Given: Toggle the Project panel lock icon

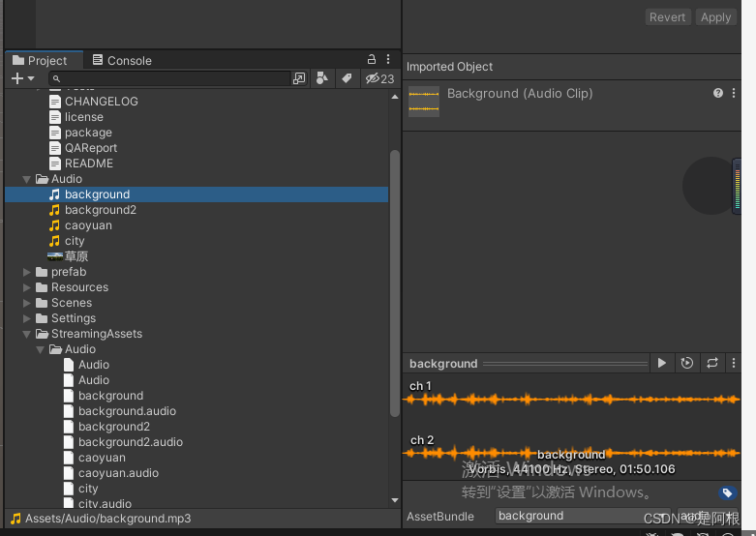Looking at the screenshot, I should pyautogui.click(x=372, y=59).
